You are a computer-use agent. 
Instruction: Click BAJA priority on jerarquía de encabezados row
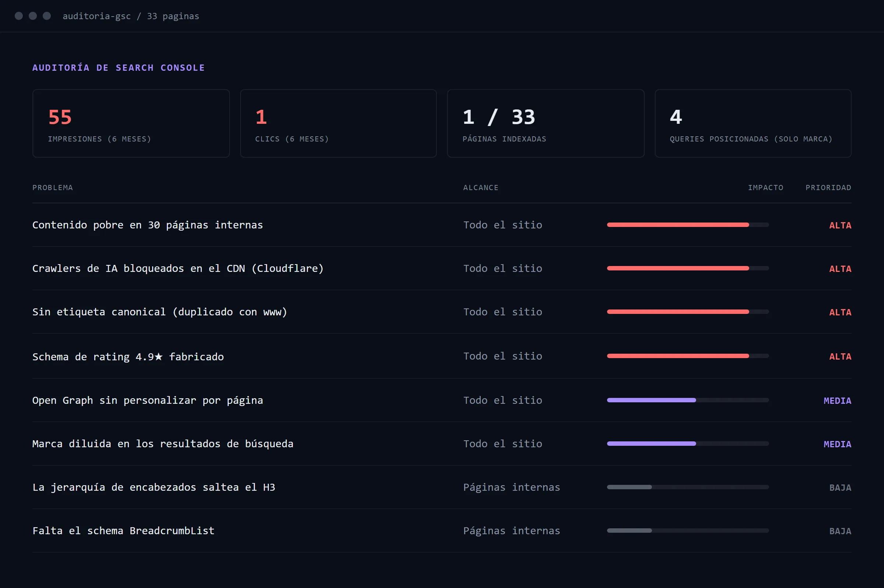840,488
